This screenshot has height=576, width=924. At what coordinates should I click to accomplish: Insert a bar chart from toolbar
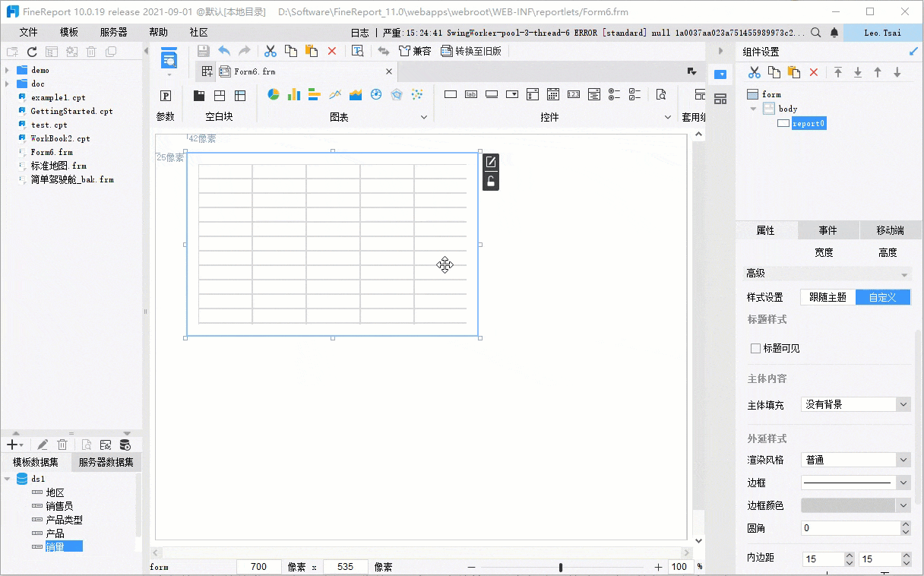point(294,95)
